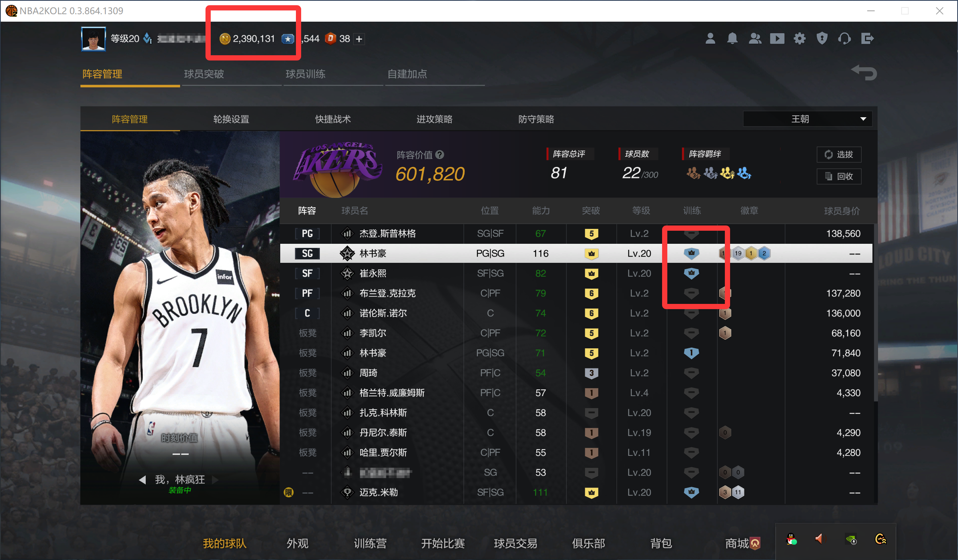Click the training badge of bench 林书豪
Screen dimensions: 958x560
tap(691, 353)
